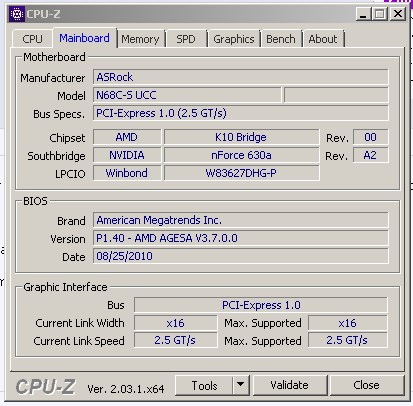Click Current Link Speed 2.5 GT/s value

pos(175,340)
